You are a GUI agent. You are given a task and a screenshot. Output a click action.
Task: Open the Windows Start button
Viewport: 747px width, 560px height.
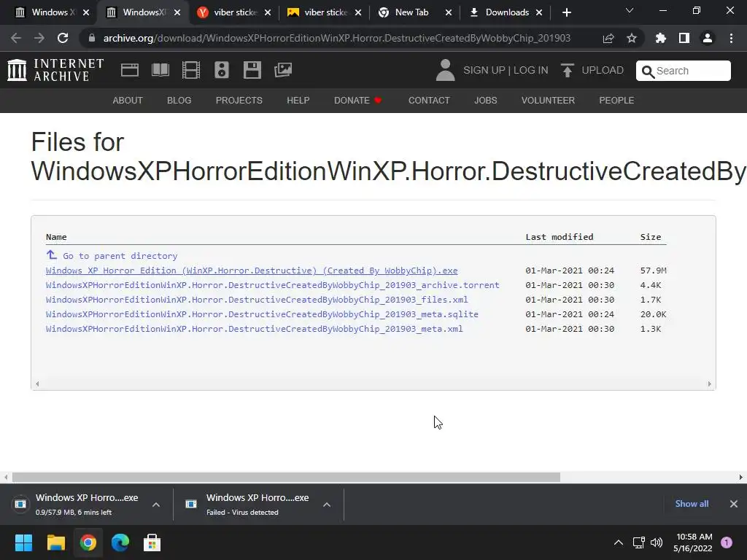coord(23,542)
